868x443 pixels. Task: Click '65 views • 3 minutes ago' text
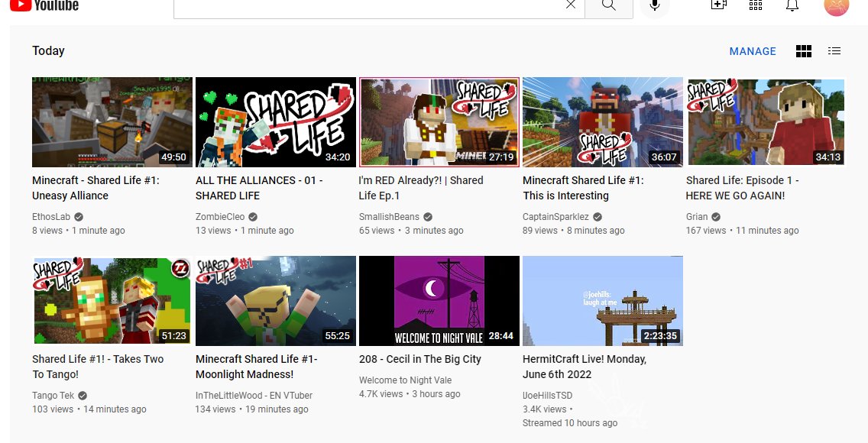tap(411, 231)
